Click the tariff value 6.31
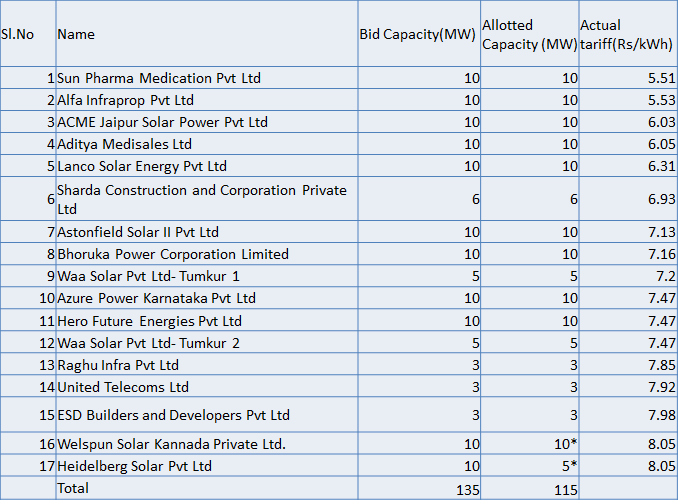678x500 pixels. tap(662, 166)
